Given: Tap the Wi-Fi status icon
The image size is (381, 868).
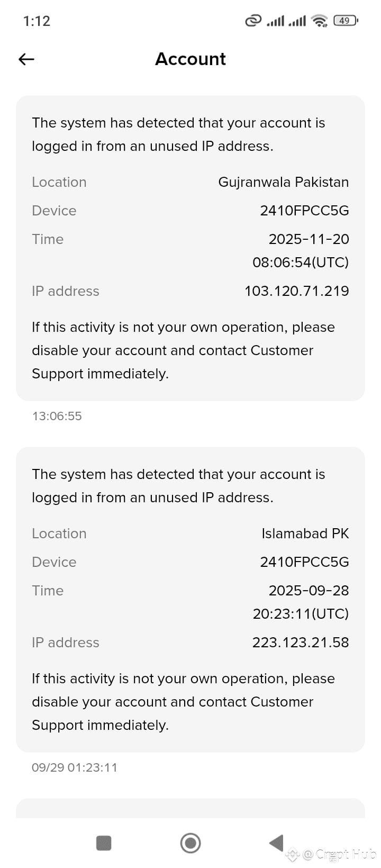Looking at the screenshot, I should tap(320, 21).
